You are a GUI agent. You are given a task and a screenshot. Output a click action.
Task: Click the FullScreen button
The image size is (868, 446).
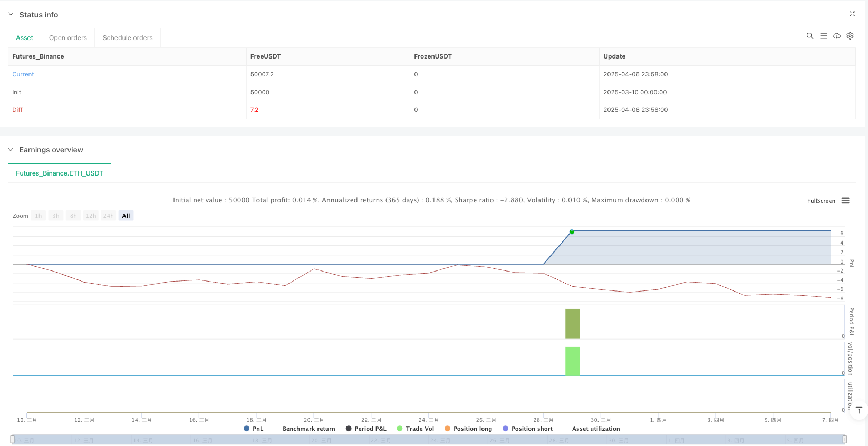(x=821, y=201)
